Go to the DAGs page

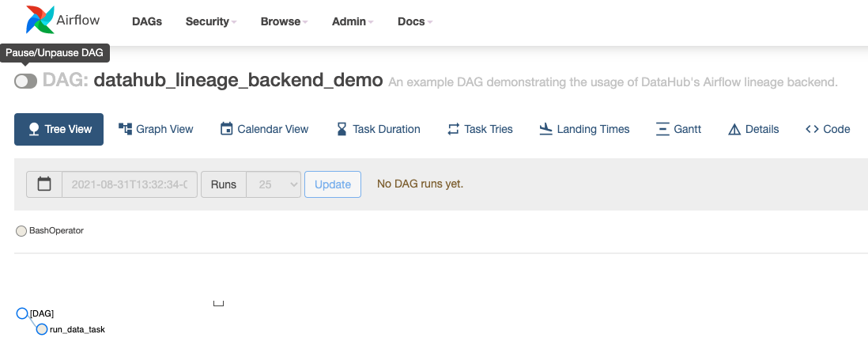tap(147, 21)
